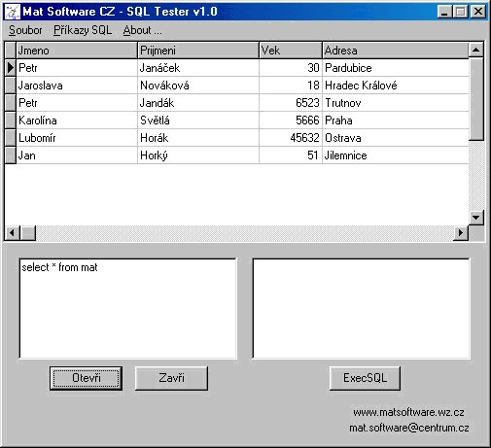Click address cell Praha
491x448 pixels.
click(396, 121)
